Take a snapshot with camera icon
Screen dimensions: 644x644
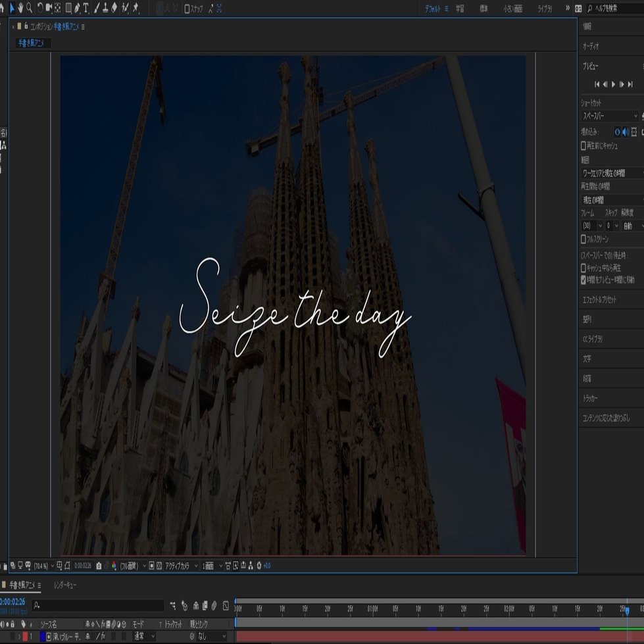(x=99, y=566)
